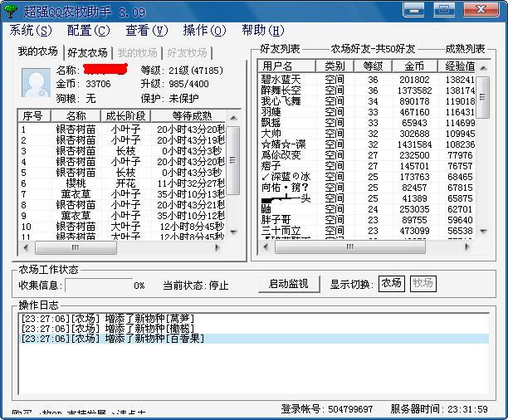Click crop list horizontal scrollbar thumb
The image size is (508, 420).
pos(76,248)
